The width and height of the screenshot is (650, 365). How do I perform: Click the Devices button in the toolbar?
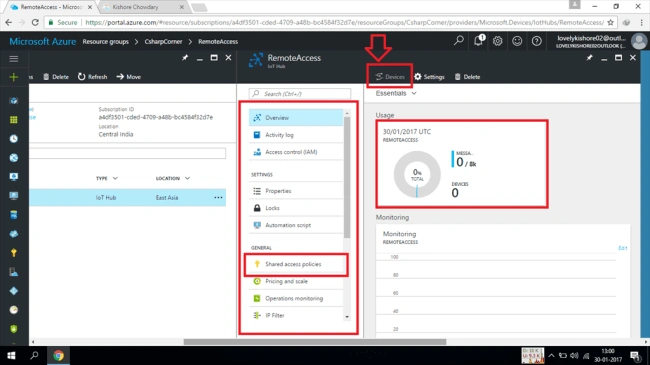coord(390,77)
